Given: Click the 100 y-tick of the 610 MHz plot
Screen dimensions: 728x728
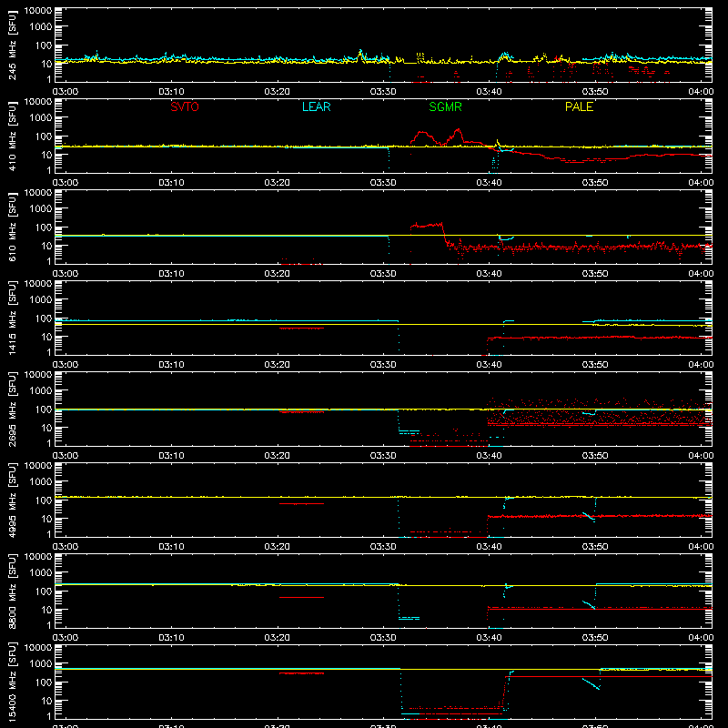Looking at the screenshot, I should [44, 227].
